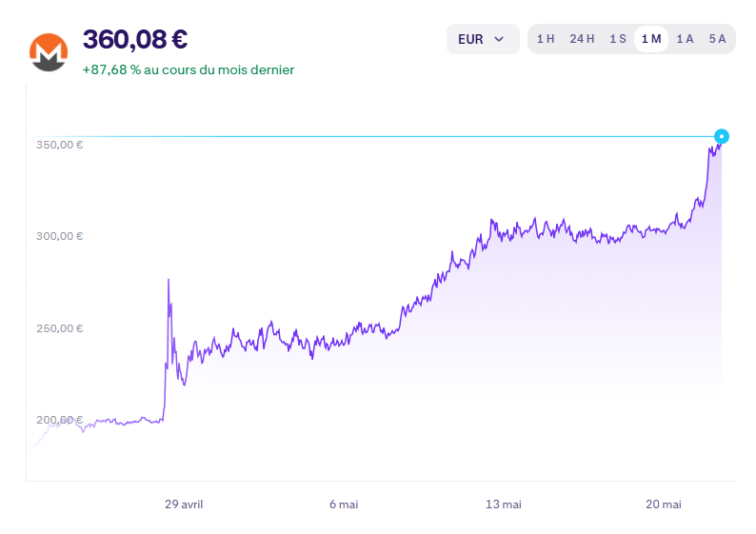
Task: Click the 6 mai axis label
Action: coord(344,504)
